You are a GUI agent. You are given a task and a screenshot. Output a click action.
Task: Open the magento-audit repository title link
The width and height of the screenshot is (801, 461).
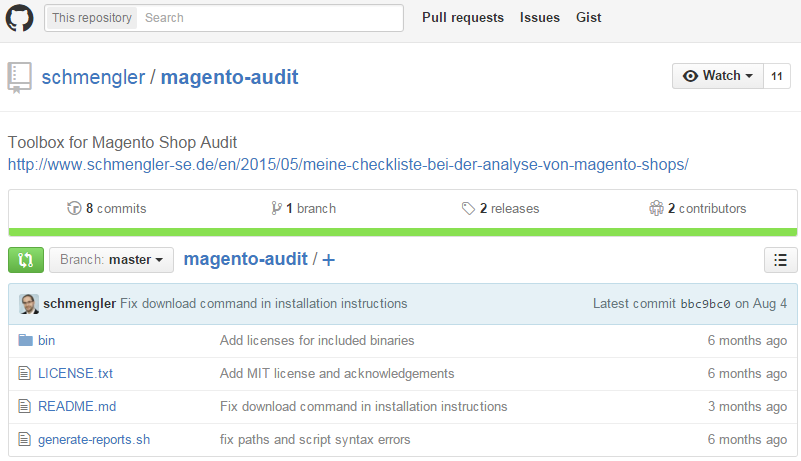[229, 77]
